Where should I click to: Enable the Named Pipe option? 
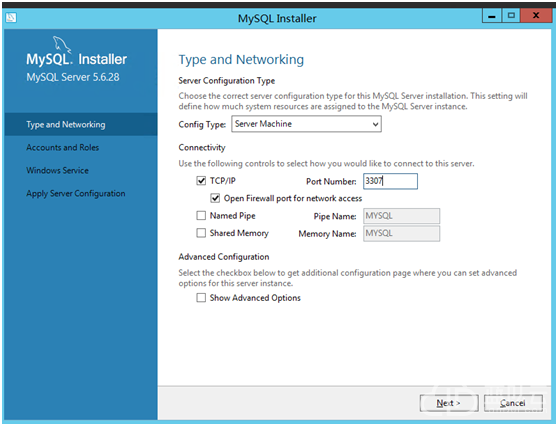point(201,215)
